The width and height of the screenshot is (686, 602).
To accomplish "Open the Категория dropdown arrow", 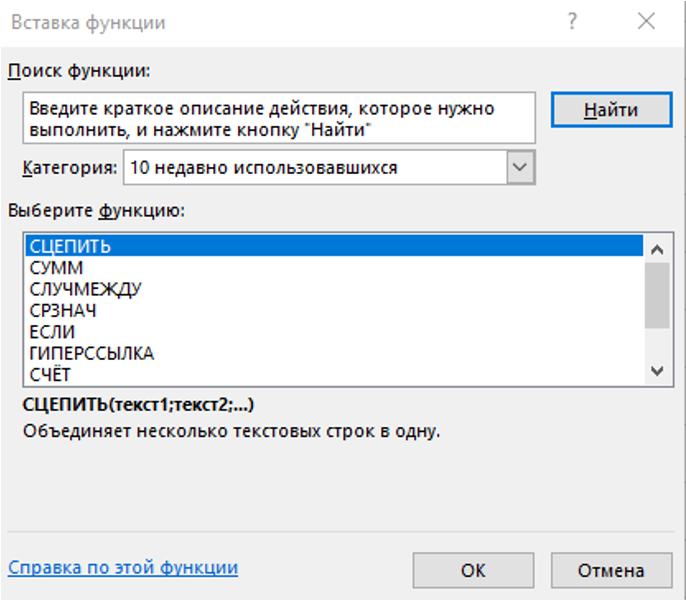I will click(518, 168).
